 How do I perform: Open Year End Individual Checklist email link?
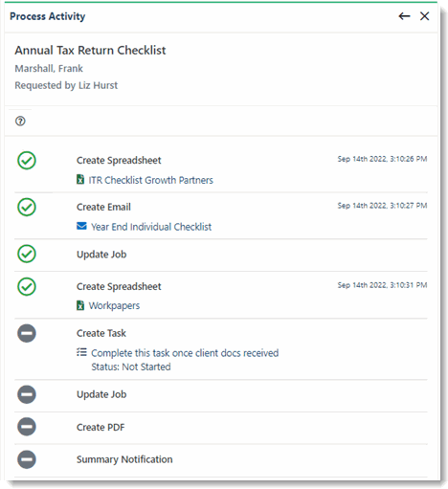(x=151, y=227)
